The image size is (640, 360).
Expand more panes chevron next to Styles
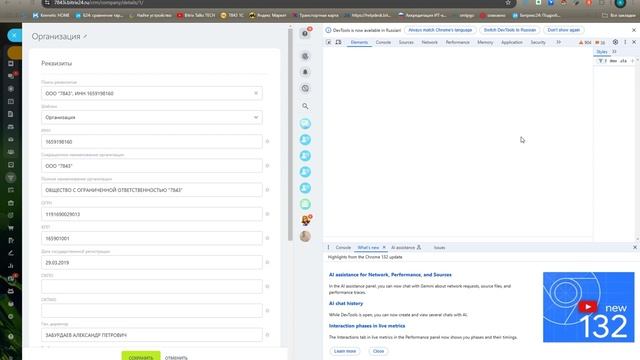click(614, 52)
